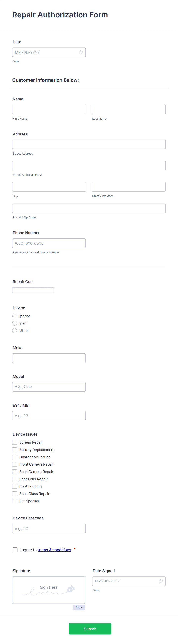Screen dimensions: 178x644
Task: Check the terms and conditions agreement box
Action: [15, 550]
